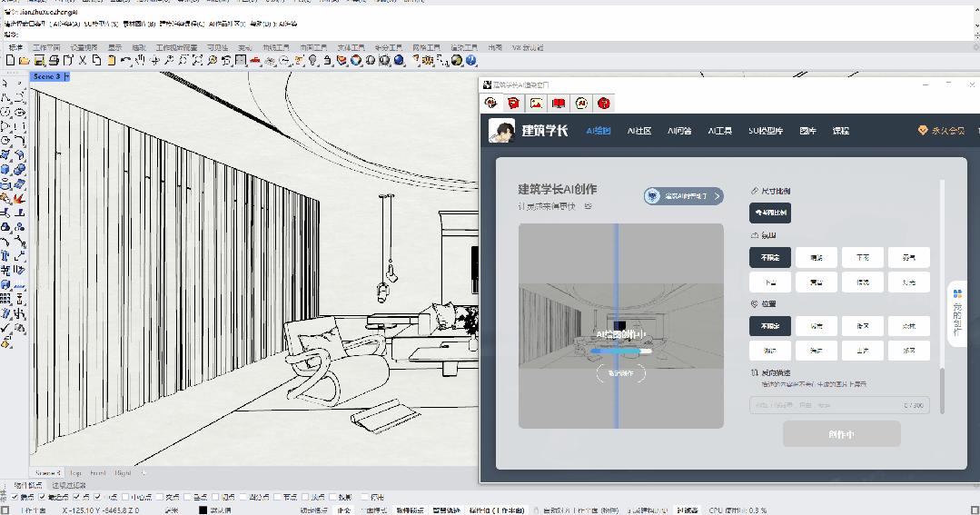
Task: Click the 反向描述 text input field
Action: (x=839, y=405)
